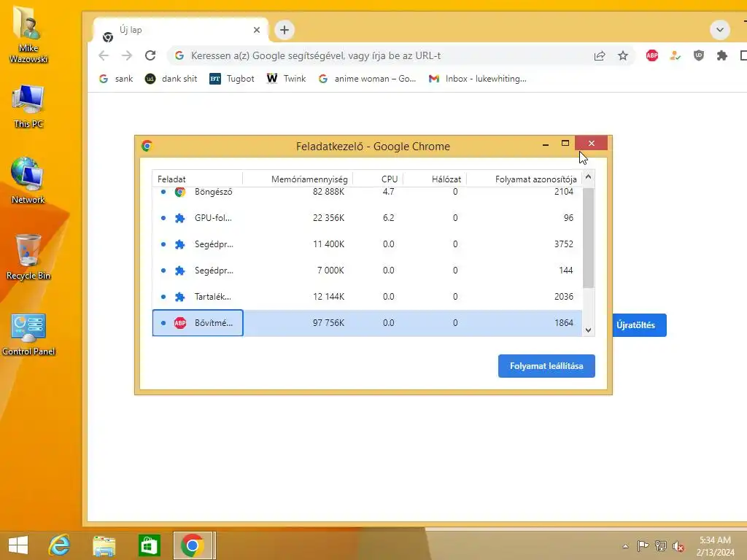Sort by Folyamat azonosítója column header
The height and width of the screenshot is (560, 747).
[524, 179]
